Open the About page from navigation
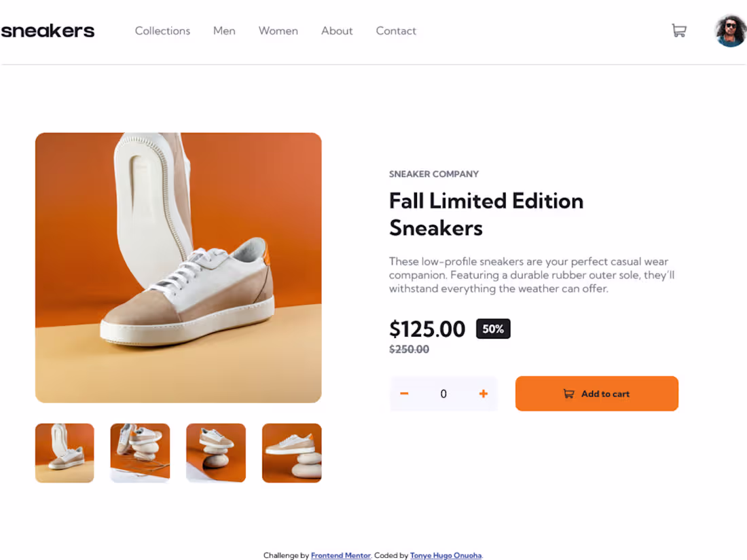This screenshot has height=560, width=747. pos(337,31)
